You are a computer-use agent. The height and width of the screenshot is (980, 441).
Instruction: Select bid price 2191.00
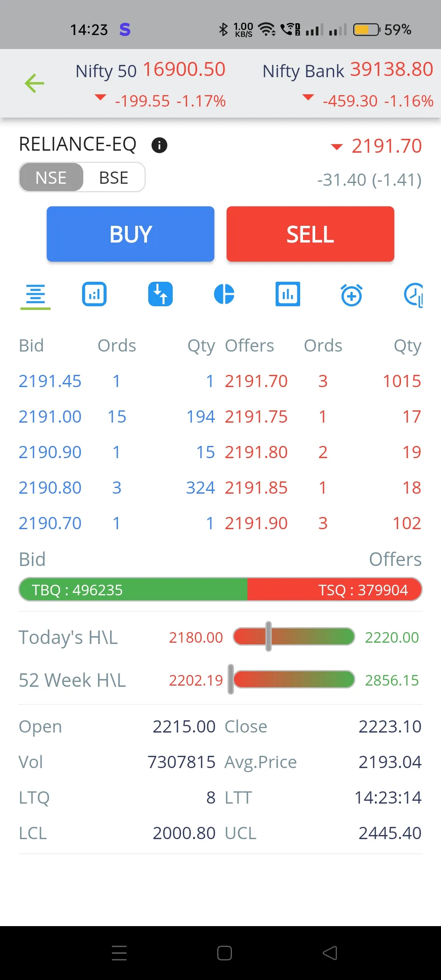(50, 416)
